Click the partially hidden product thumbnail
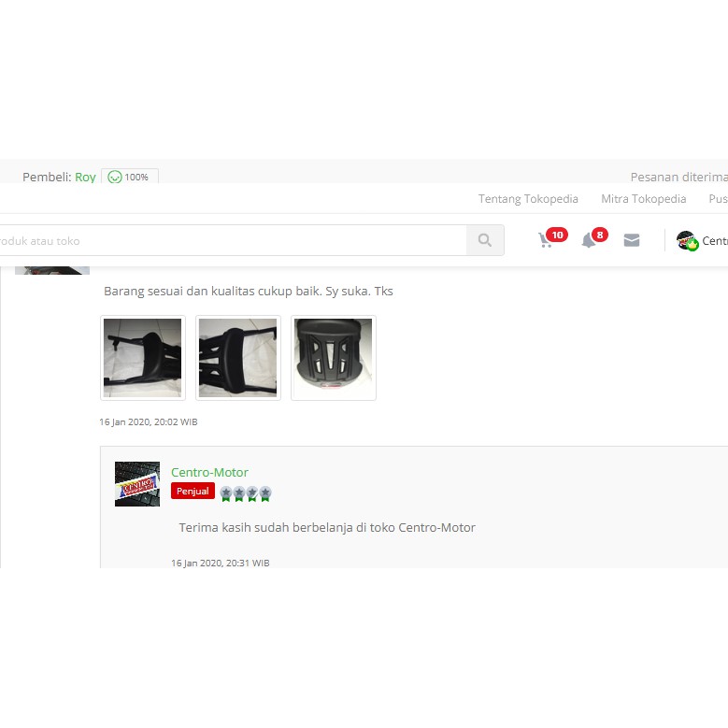The height and width of the screenshot is (728, 728). tap(52, 270)
